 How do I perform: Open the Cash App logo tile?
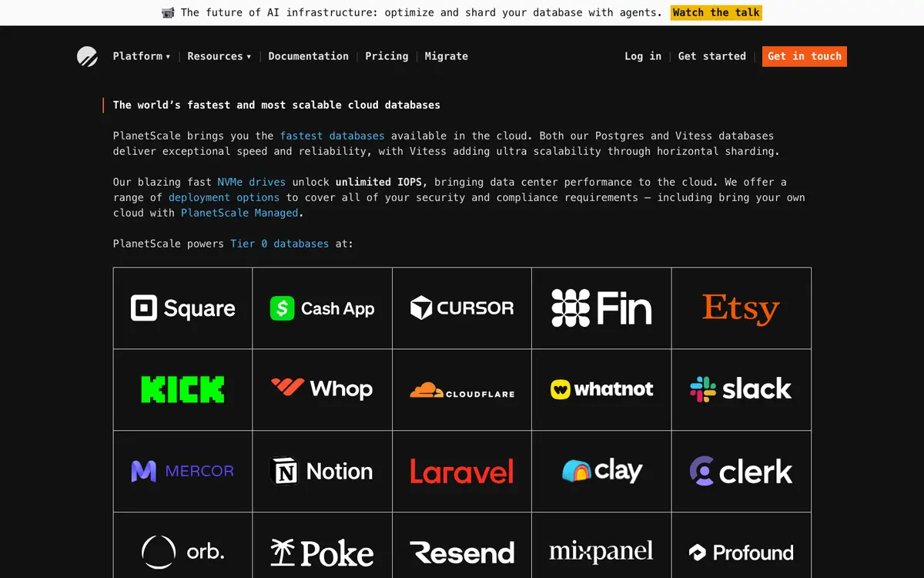[323, 308]
